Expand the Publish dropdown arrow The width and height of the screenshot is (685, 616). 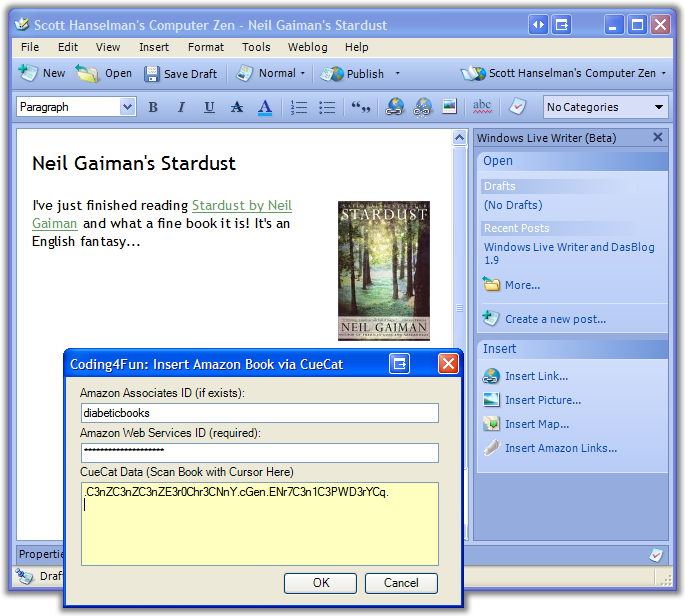click(x=398, y=73)
